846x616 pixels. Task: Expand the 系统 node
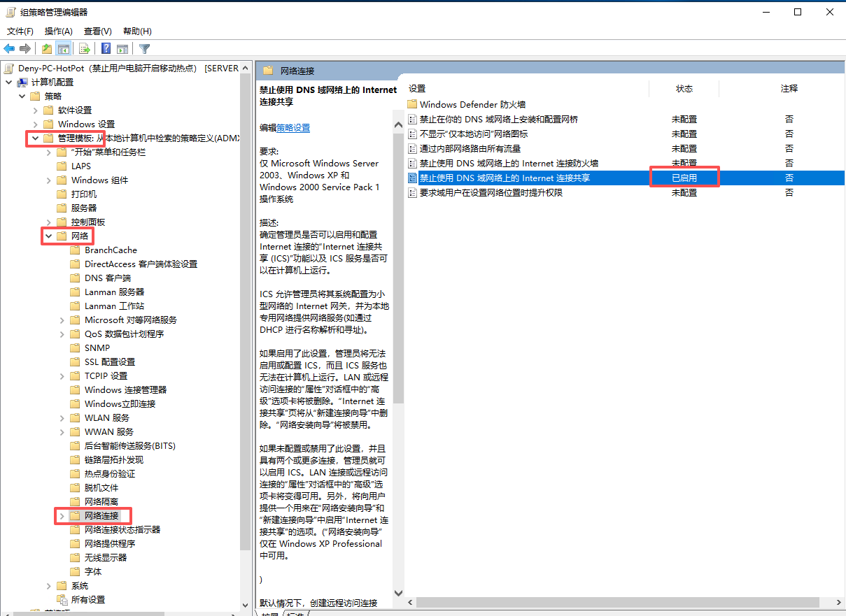tap(48, 585)
